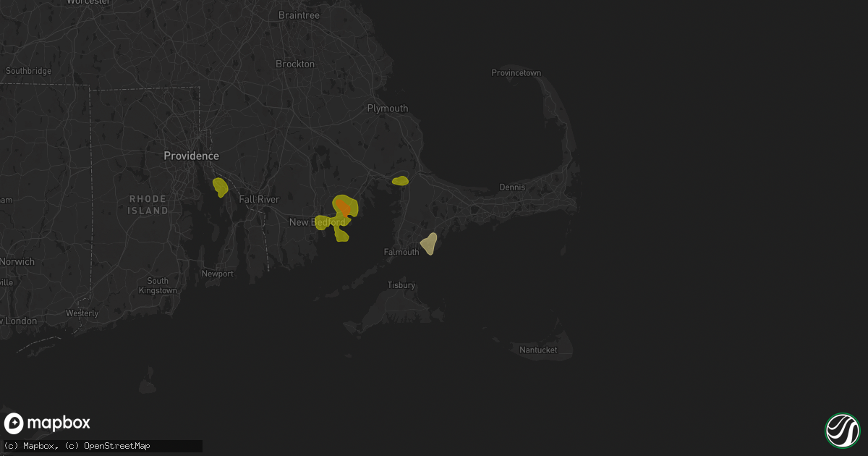Select the yellow area southeast of Providence
Viewport: 868px width, 456px height.
click(220, 187)
